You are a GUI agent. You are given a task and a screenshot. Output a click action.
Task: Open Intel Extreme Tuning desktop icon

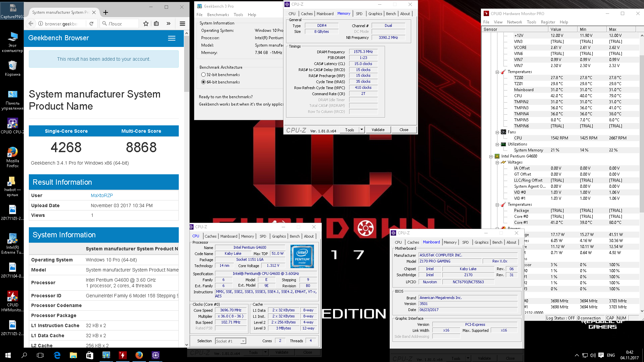tap(12, 244)
